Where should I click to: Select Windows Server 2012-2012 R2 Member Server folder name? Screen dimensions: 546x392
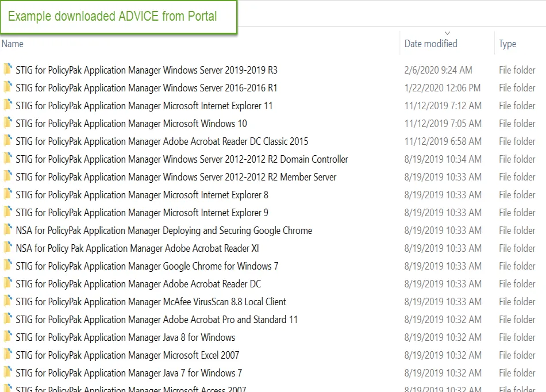tap(176, 177)
